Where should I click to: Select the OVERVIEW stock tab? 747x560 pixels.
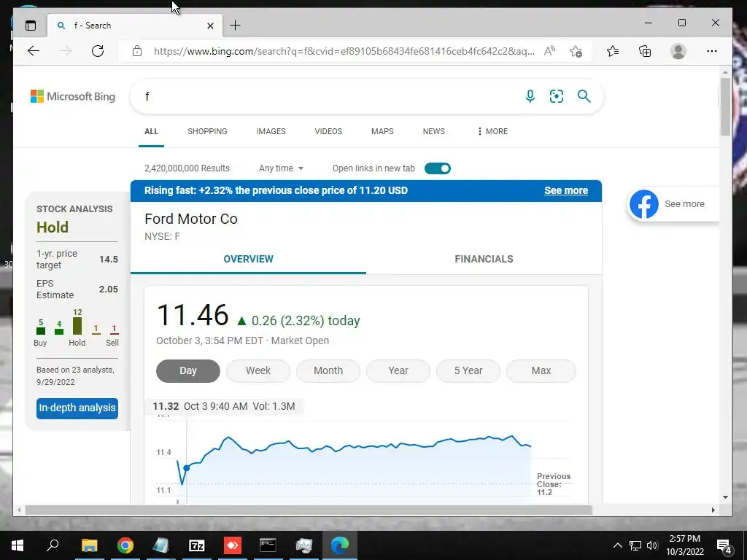[248, 259]
